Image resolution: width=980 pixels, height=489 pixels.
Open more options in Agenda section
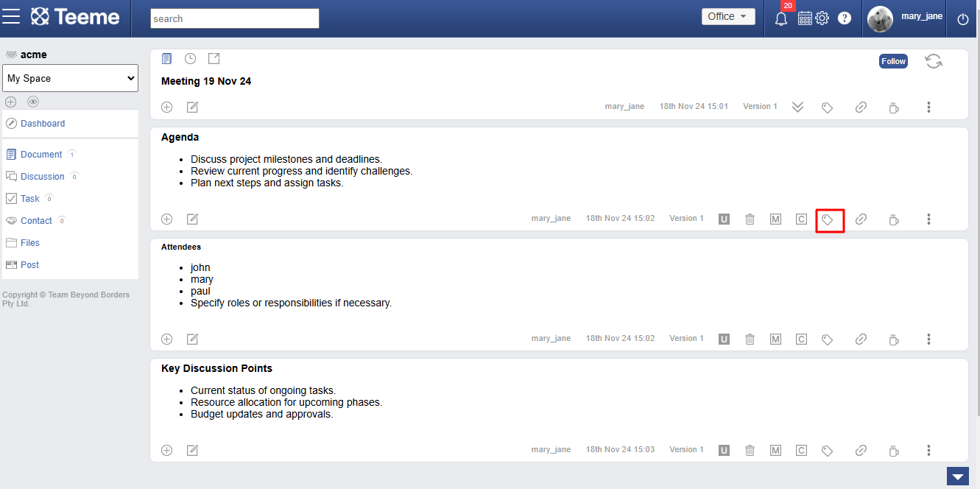(x=928, y=219)
